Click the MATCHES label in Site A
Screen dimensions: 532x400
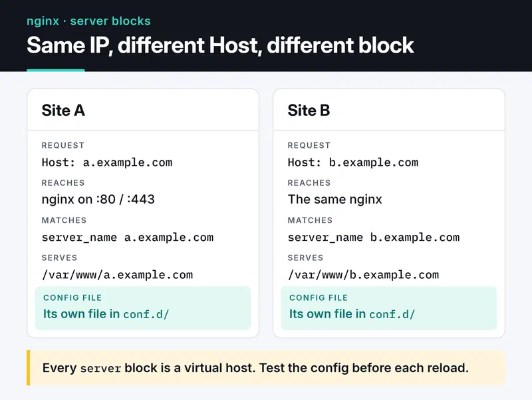pyautogui.click(x=64, y=220)
